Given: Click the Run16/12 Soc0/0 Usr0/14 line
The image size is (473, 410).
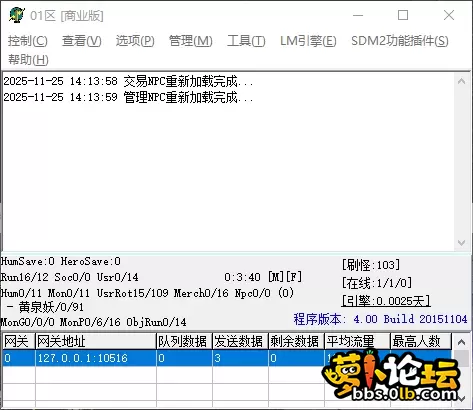Looking at the screenshot, I should coord(69,277).
